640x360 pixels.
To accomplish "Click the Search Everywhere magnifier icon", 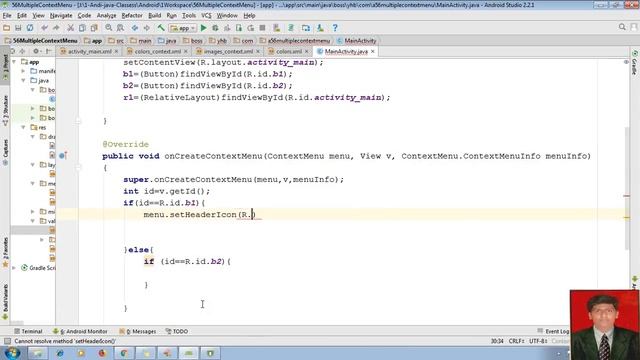I will pos(622,27).
